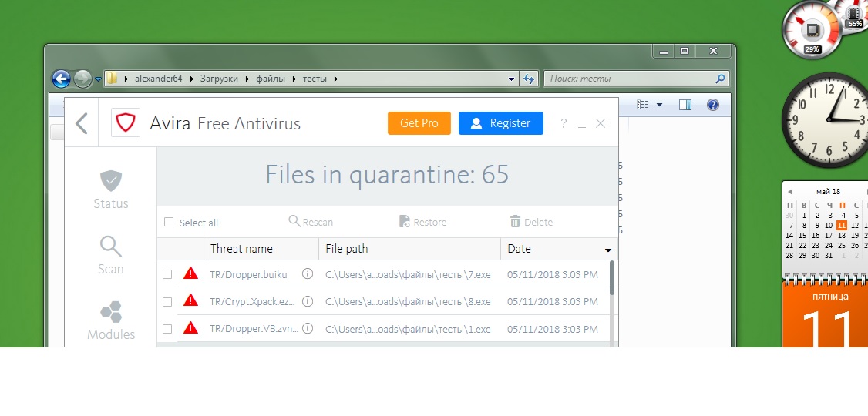Sort by Date column header
The width and height of the screenshot is (868, 416).
tap(558, 249)
